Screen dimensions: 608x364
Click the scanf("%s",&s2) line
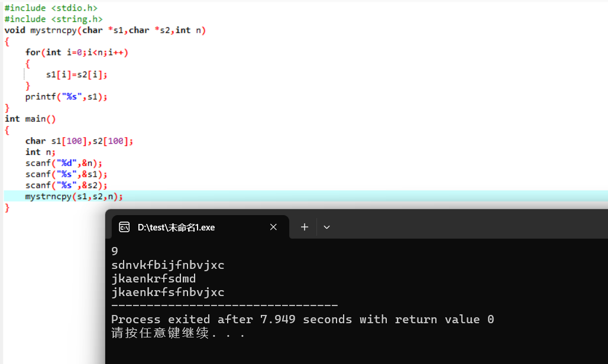click(x=66, y=186)
